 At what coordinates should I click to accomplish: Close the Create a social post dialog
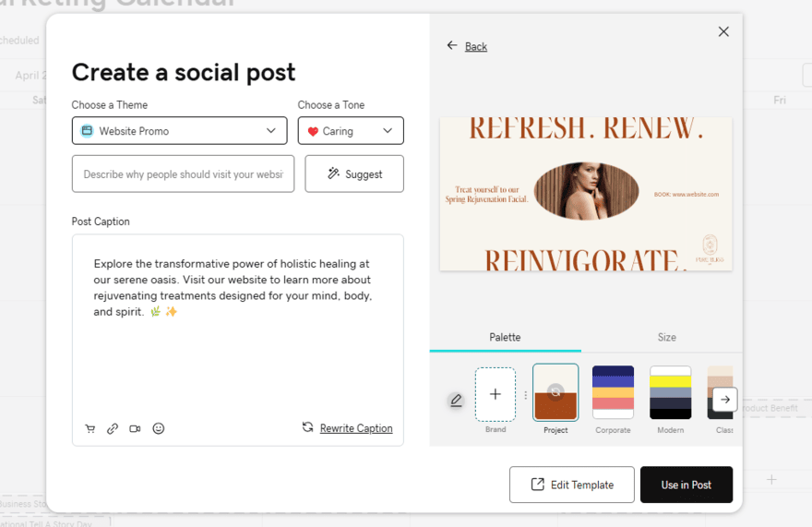[723, 31]
